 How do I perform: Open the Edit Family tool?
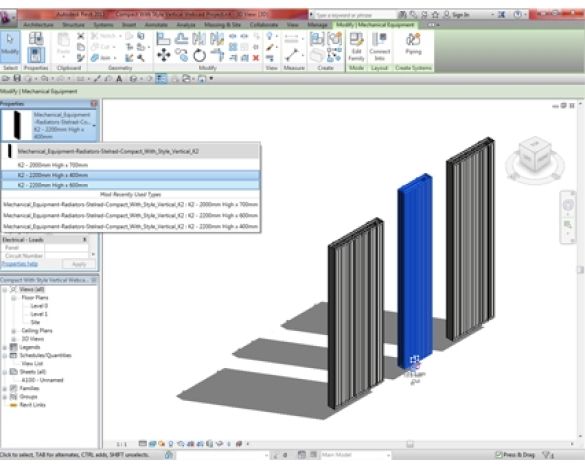point(356,46)
